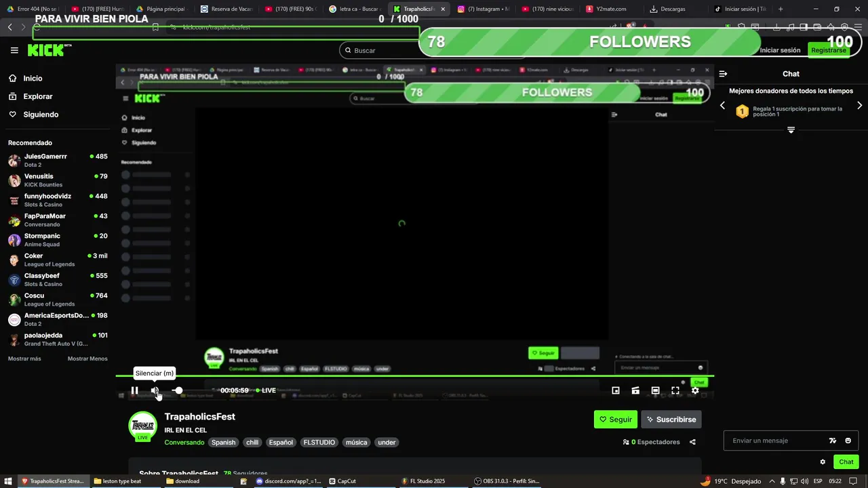The image size is (868, 488).
Task: Pause the live stream
Action: (134, 390)
